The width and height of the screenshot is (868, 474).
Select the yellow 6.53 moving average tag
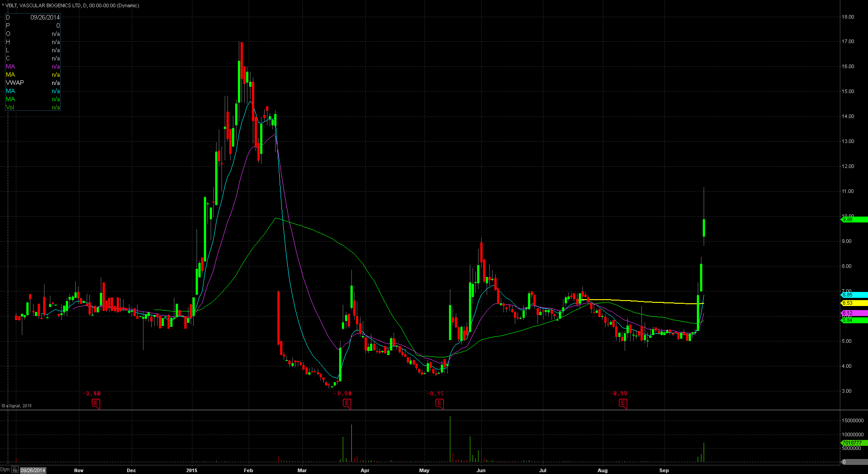[854, 303]
